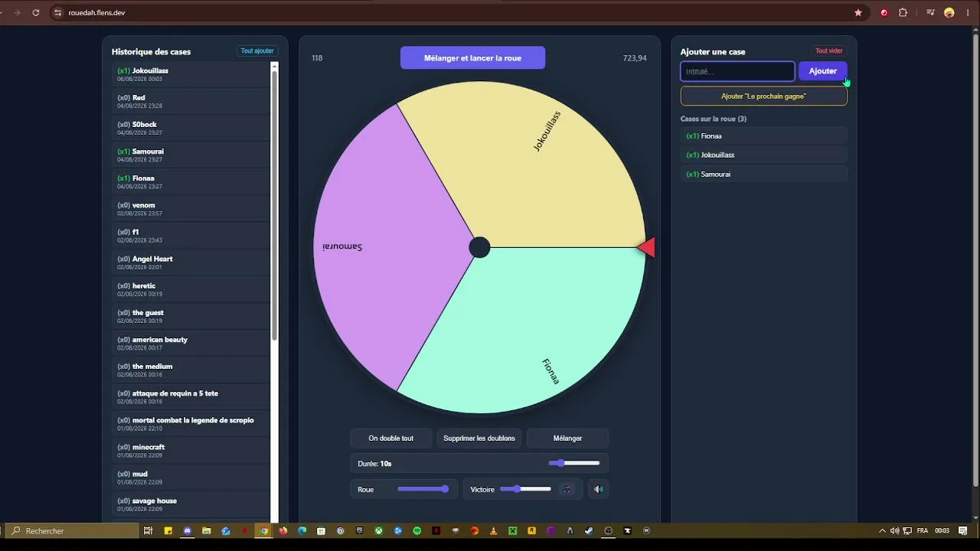Viewport: 980px width, 551px height.
Task: Click history entry "Samourai"
Action: pos(191,155)
